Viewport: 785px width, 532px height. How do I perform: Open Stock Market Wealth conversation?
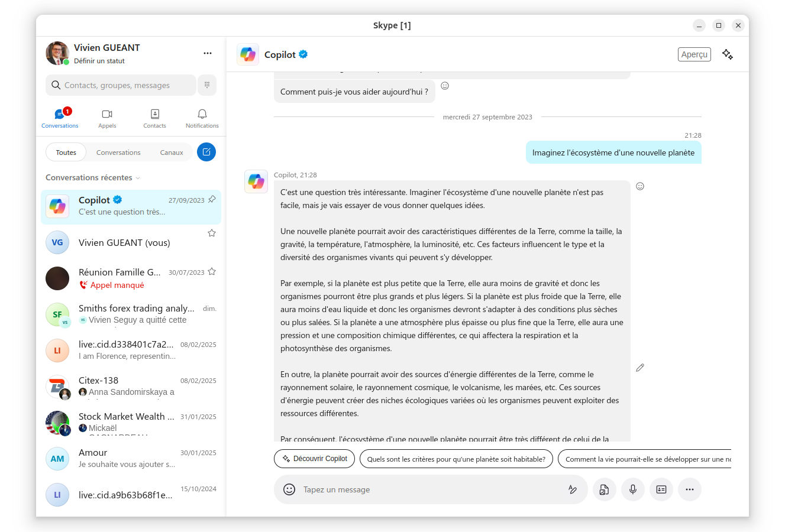click(131, 423)
